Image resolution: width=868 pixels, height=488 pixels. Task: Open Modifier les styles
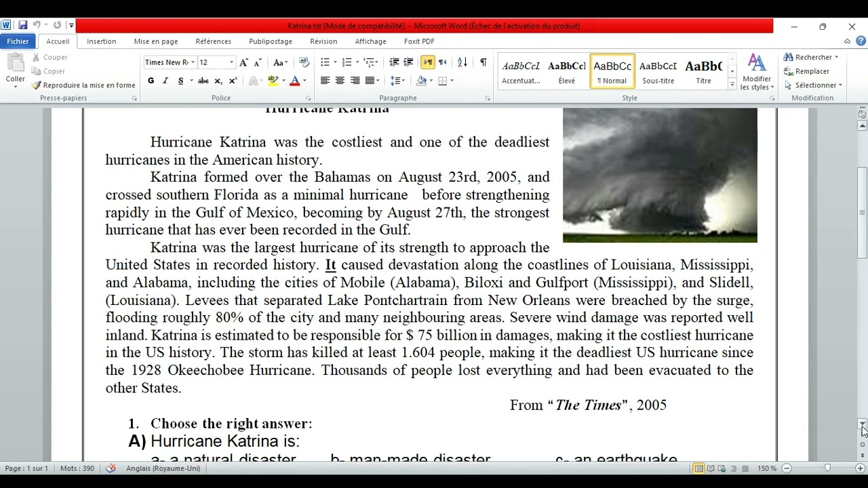(757, 73)
